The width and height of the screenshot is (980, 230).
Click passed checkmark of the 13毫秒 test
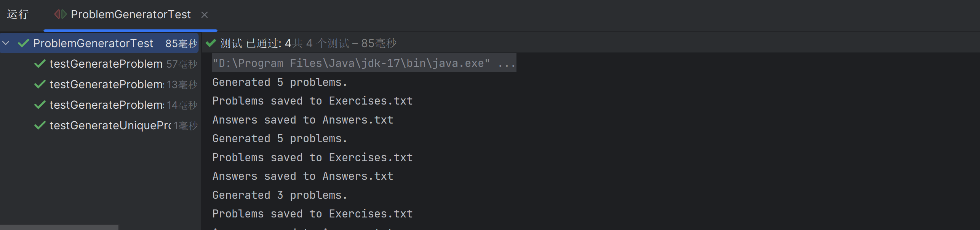(x=40, y=84)
